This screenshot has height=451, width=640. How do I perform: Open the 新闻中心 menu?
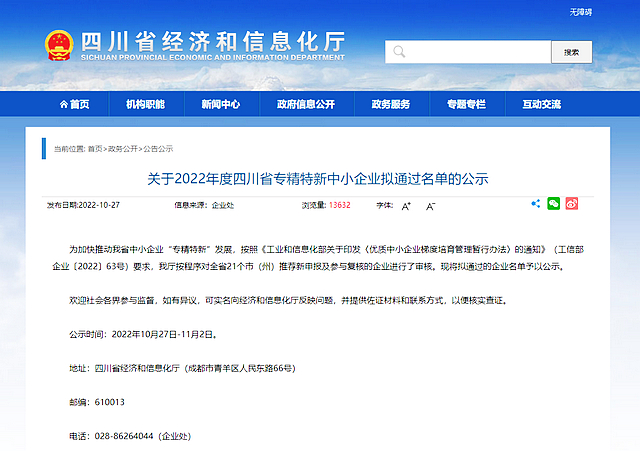point(220,104)
